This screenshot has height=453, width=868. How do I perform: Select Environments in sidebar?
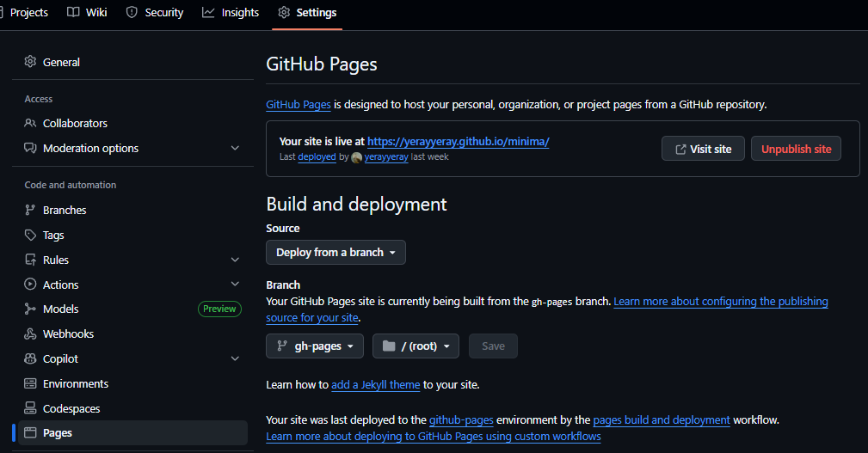[132, 383]
